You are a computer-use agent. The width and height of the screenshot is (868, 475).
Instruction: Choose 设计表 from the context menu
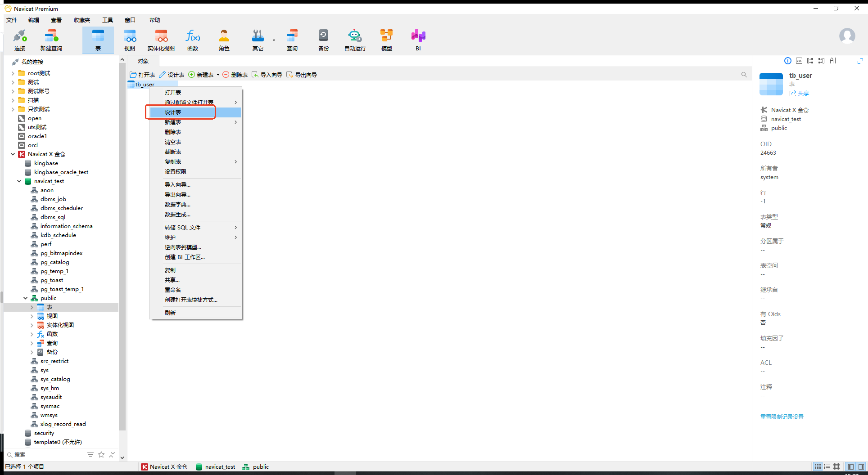[x=195, y=112]
